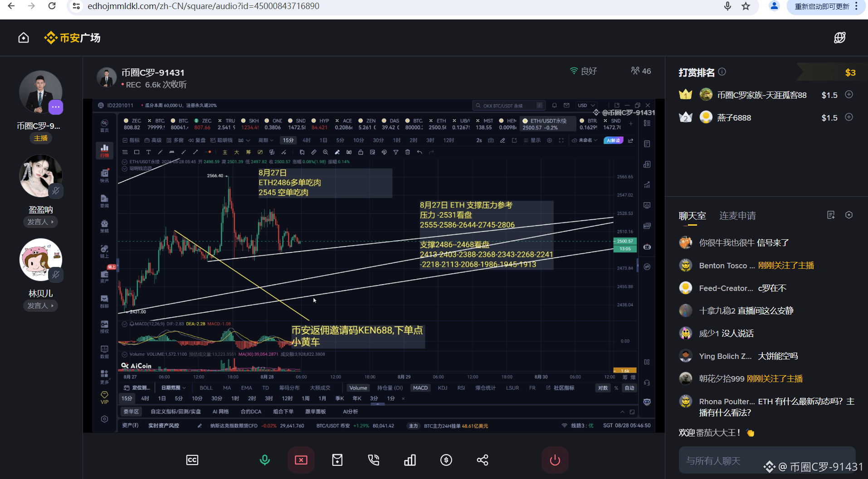868x479 pixels.
Task: Check the 良好 connection signal indicator
Action: coord(583,71)
